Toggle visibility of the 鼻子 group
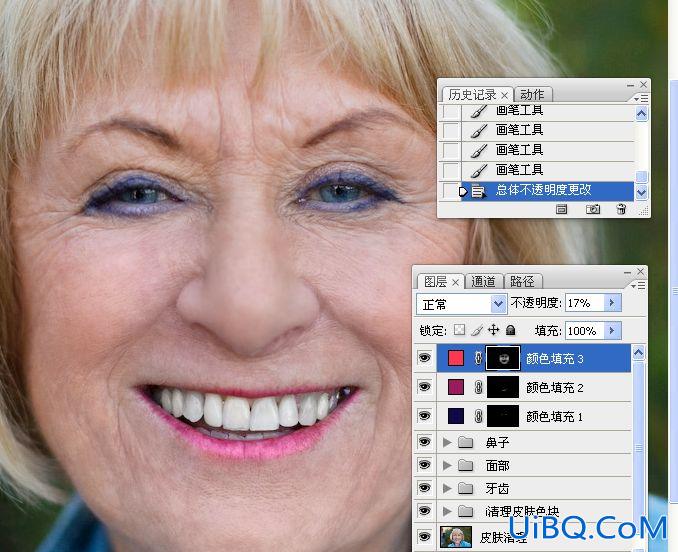 tap(425, 441)
